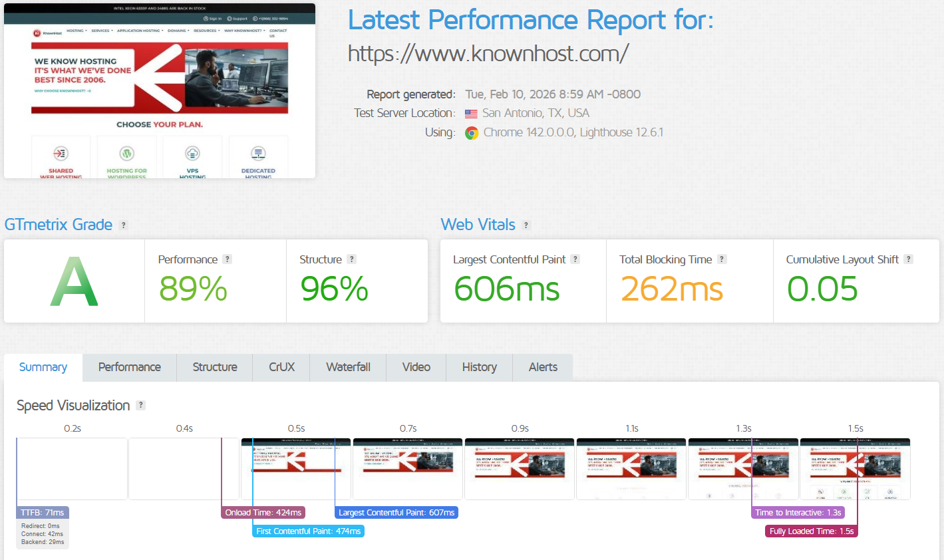
Task: Click the 262ms Total Blocking Time value
Action: click(x=672, y=289)
